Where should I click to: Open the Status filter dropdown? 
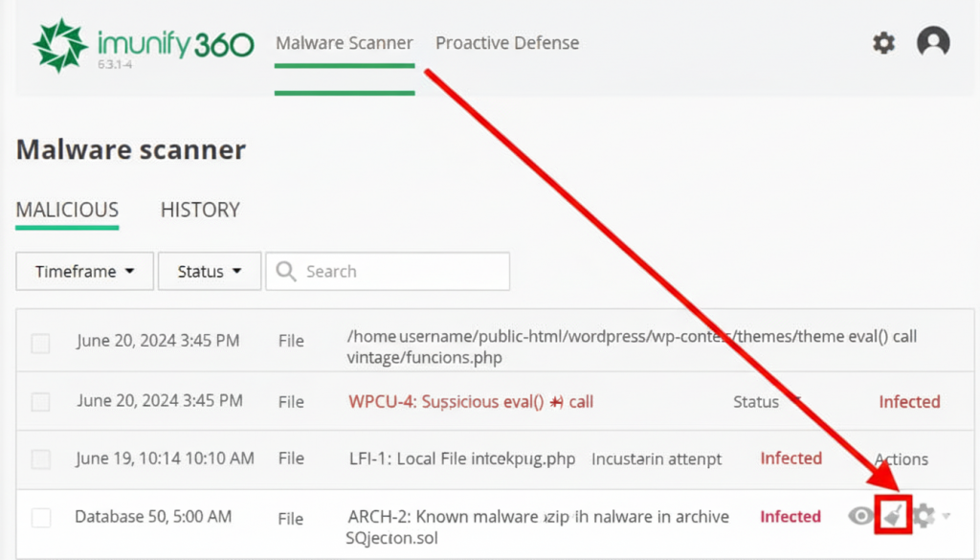click(209, 271)
